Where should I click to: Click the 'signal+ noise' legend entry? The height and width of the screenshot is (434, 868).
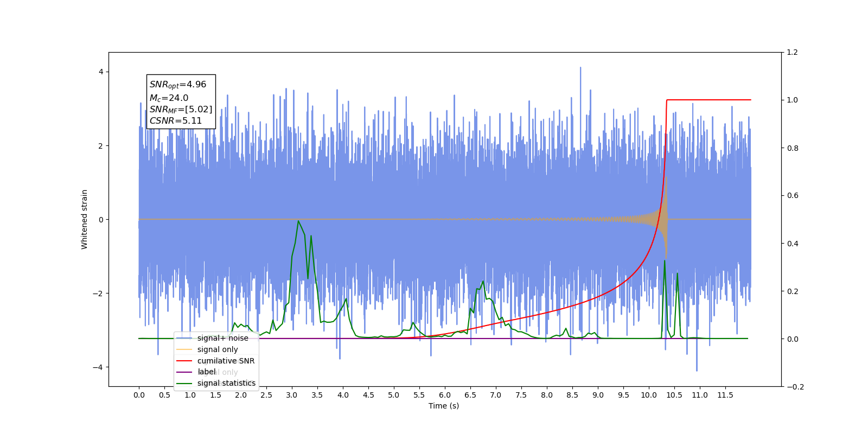pyautogui.click(x=222, y=338)
